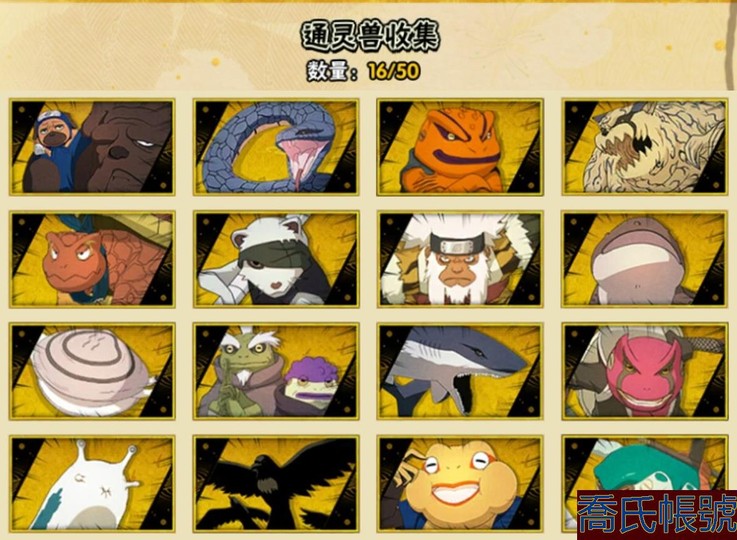Pick the angry orange tortoise card
The image size is (737, 540).
pos(92,259)
